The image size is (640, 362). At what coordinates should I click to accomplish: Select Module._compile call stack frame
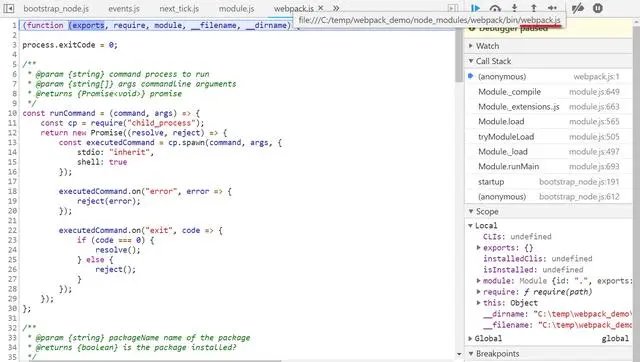pyautogui.click(x=548, y=92)
